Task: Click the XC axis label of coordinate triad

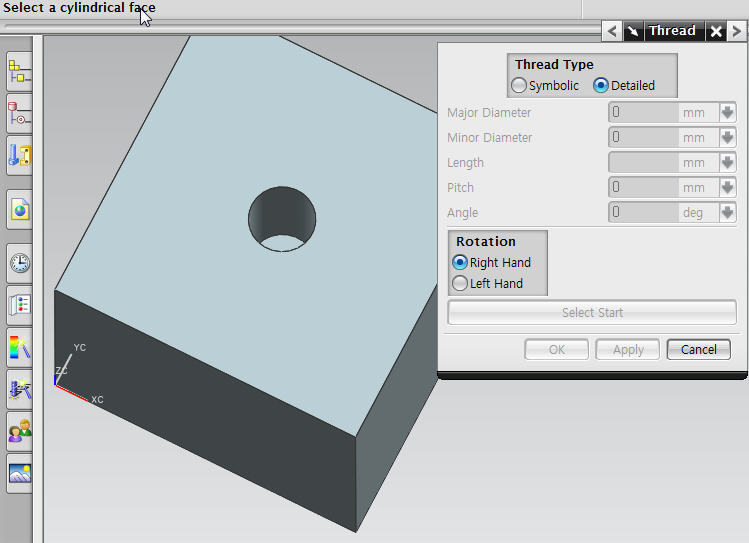Action: [97, 400]
